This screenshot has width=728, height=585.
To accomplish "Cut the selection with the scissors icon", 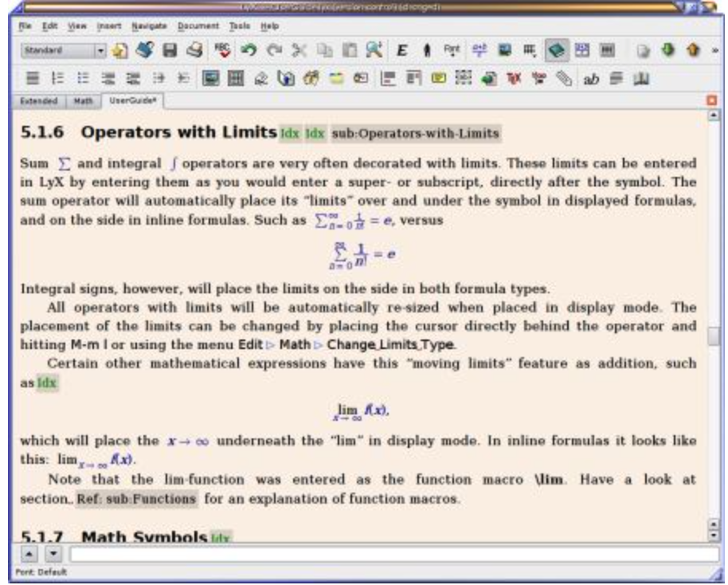I will [x=299, y=50].
